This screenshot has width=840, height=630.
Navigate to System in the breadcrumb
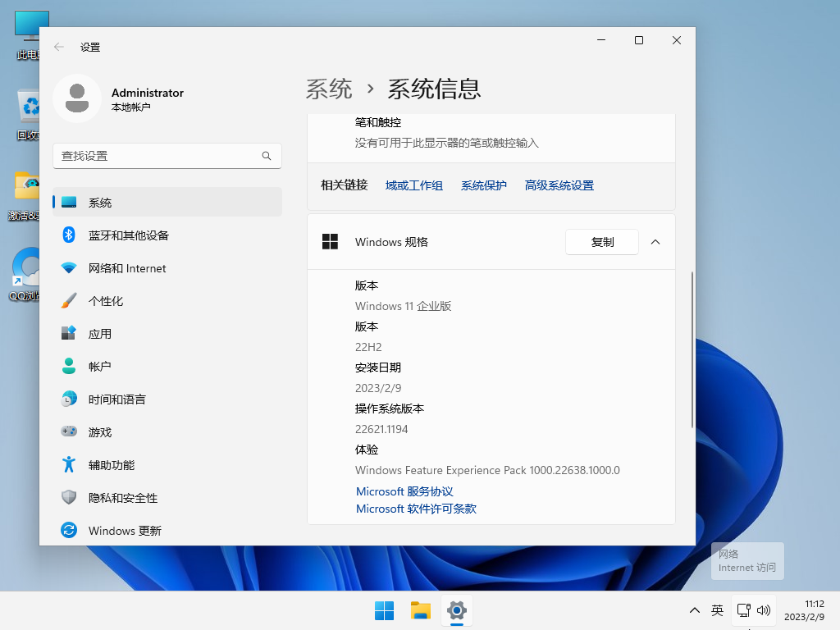(329, 89)
